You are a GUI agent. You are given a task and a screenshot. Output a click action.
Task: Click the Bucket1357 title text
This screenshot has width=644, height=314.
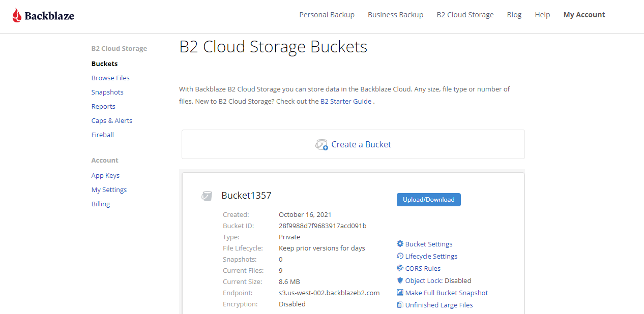(x=246, y=195)
